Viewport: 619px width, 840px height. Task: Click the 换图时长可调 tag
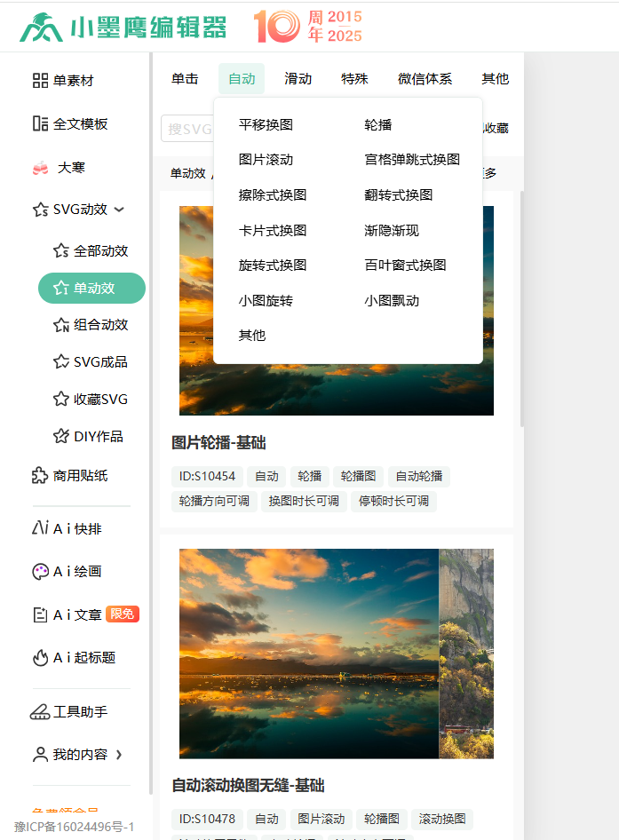pyautogui.click(x=304, y=502)
